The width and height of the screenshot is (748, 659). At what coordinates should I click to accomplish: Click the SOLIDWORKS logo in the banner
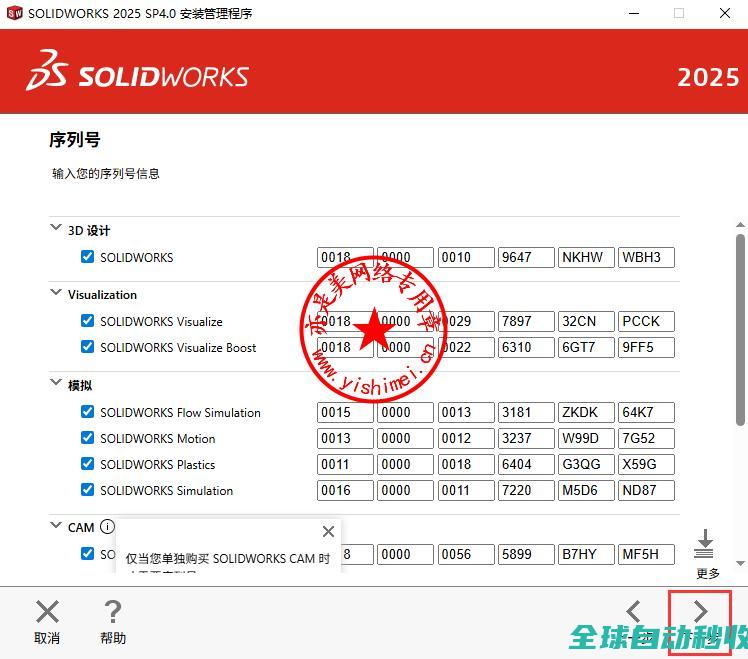(x=138, y=74)
